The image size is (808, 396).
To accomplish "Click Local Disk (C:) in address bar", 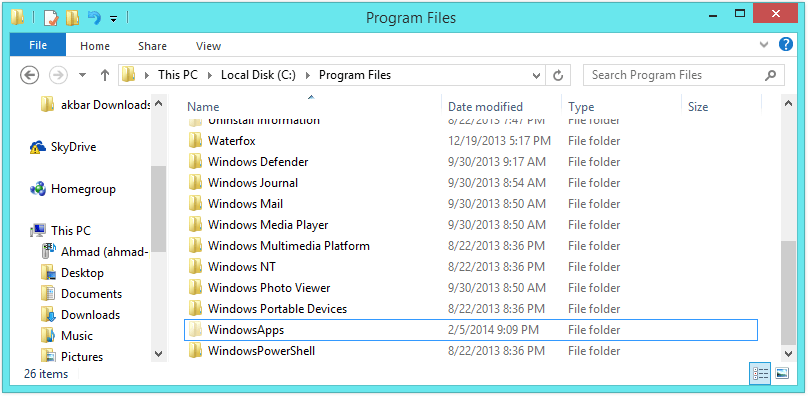I will click(x=258, y=75).
